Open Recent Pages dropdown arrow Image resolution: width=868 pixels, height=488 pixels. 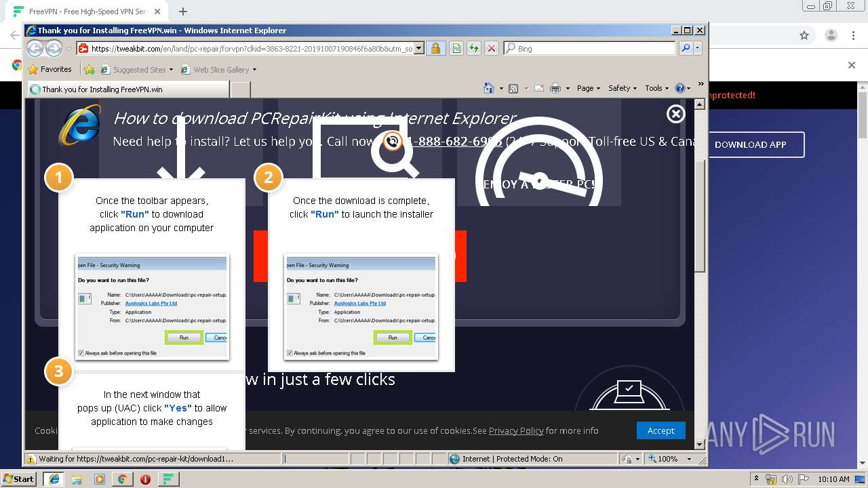click(x=68, y=49)
